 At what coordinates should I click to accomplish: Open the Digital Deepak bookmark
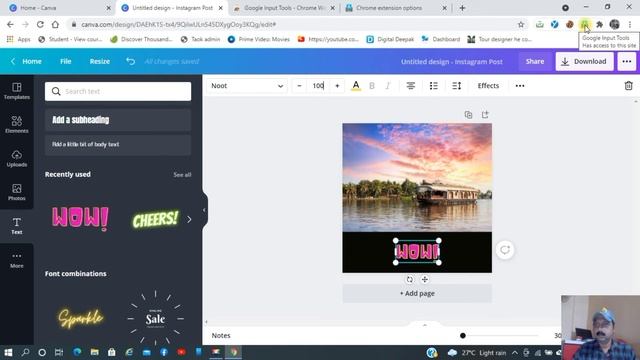click(x=390, y=39)
